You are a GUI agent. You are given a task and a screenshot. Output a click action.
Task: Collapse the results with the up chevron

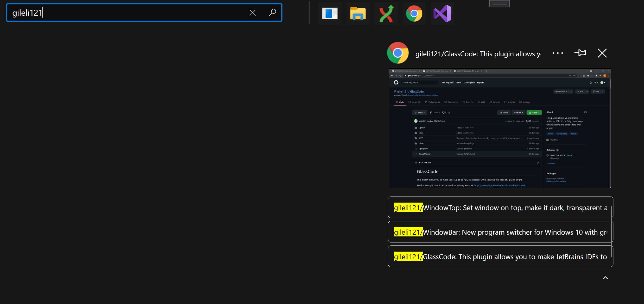[x=605, y=278]
